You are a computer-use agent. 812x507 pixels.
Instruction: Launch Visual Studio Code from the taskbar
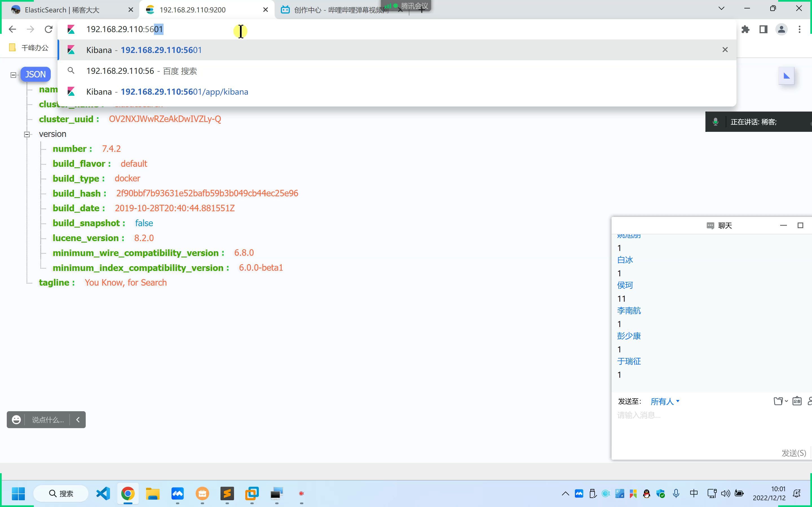pos(103,493)
